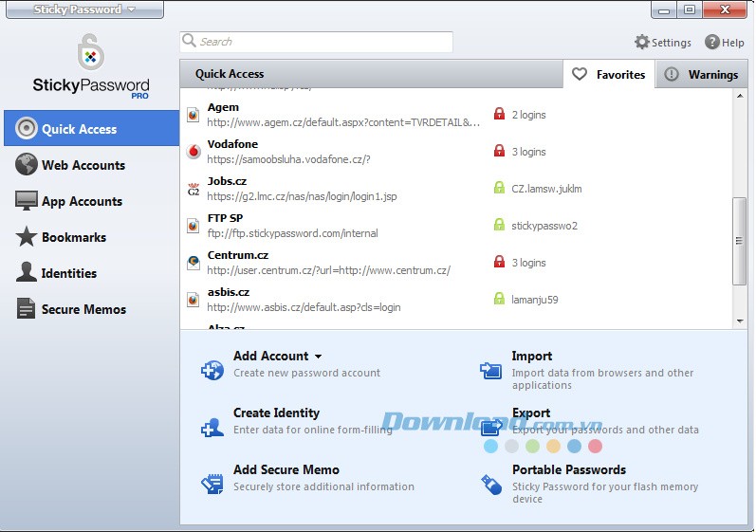Viewport: 756px width, 532px height.
Task: Click the Portable Passwords label
Action: click(569, 469)
